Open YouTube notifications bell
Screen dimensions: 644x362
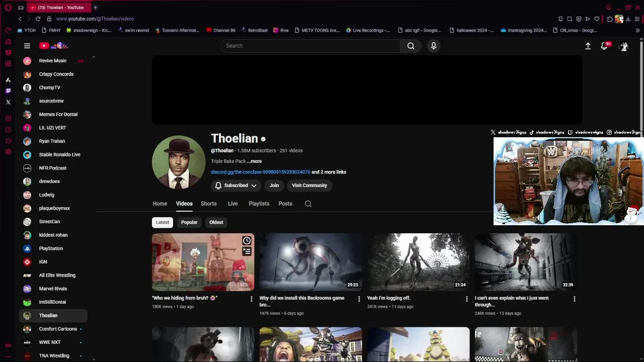pyautogui.click(x=605, y=46)
